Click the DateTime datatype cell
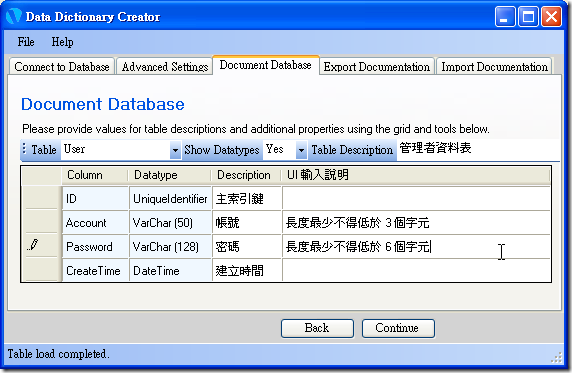This screenshot has height=373, width=572. (170, 270)
